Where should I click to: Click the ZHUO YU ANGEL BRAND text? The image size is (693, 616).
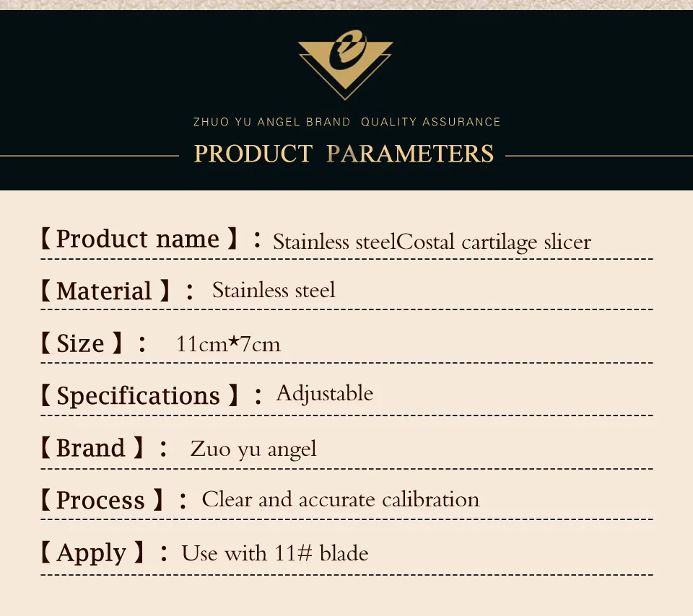[x=272, y=122]
